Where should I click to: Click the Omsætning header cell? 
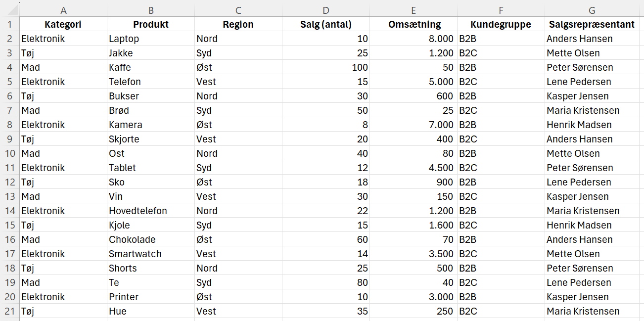414,24
